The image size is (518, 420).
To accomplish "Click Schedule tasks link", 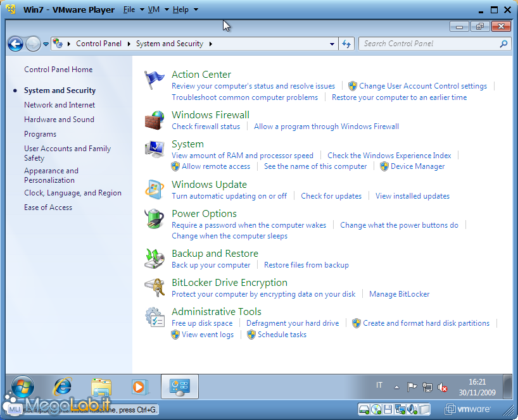I will click(282, 335).
